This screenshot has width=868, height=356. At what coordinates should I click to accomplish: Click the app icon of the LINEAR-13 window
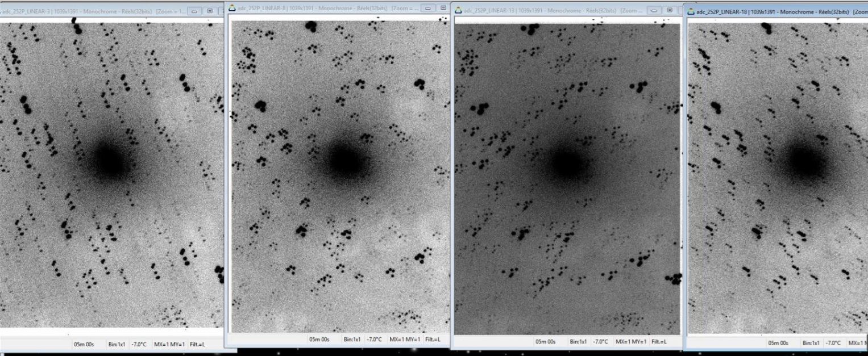(x=459, y=10)
